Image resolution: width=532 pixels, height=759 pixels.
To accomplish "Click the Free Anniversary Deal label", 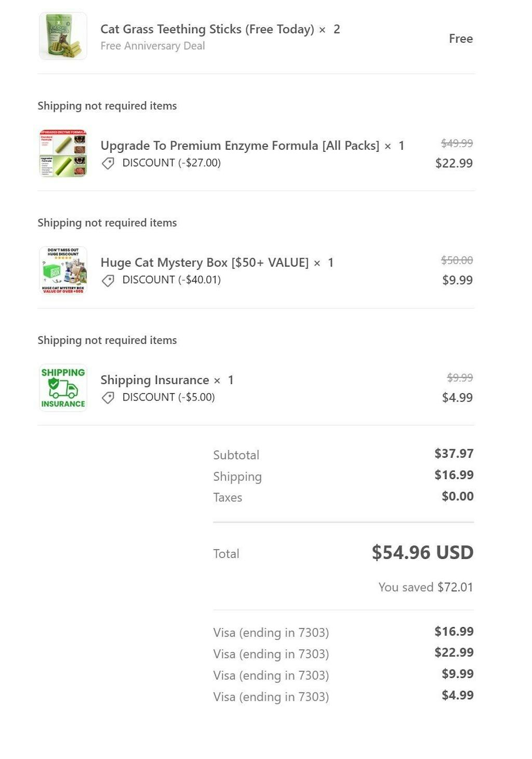I will click(152, 46).
